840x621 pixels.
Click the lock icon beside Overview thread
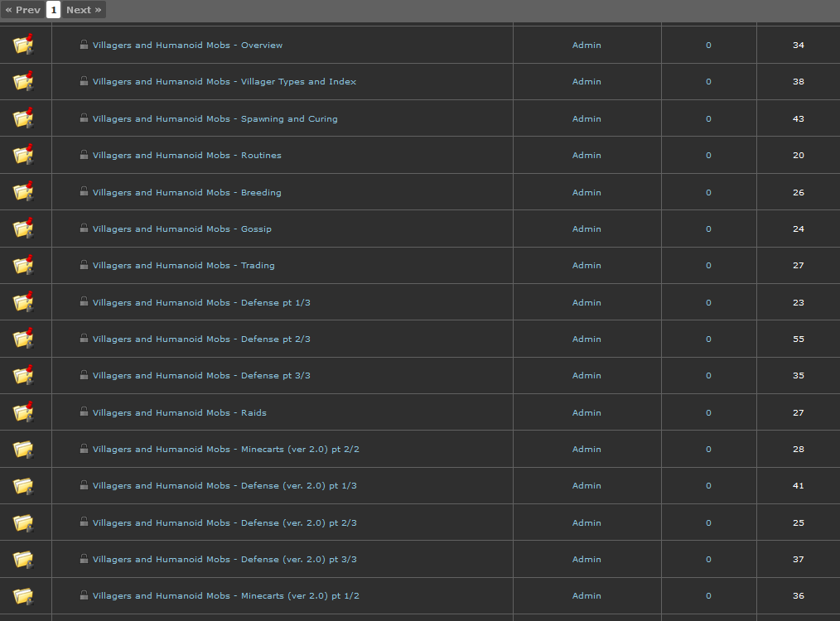[x=84, y=44]
